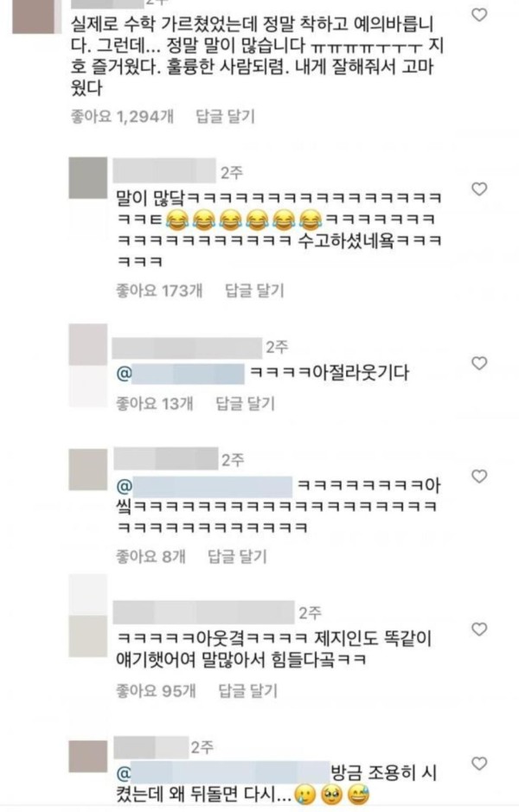Open profile picture of top commenter

34,16
